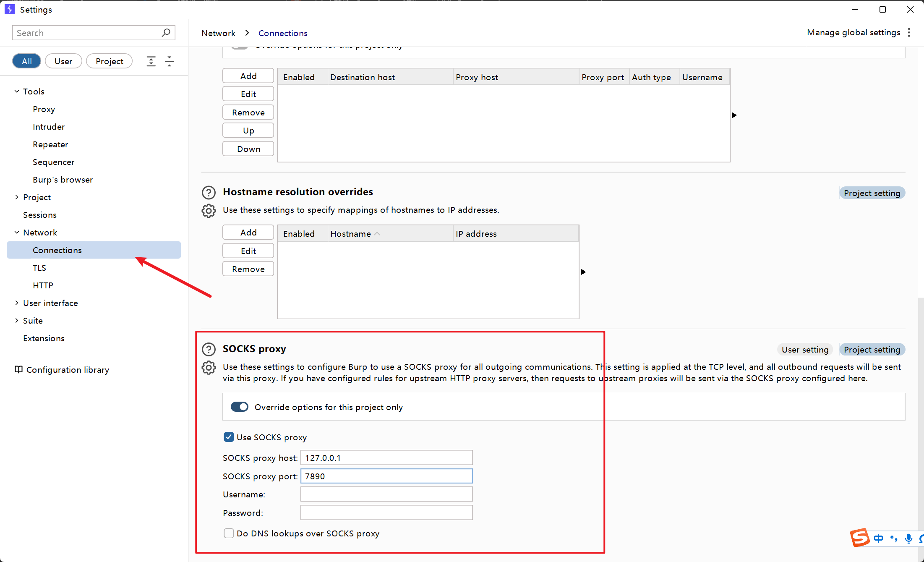Click Remove button for upstream proxy table
Screen dimensions: 924x562
(x=248, y=112)
